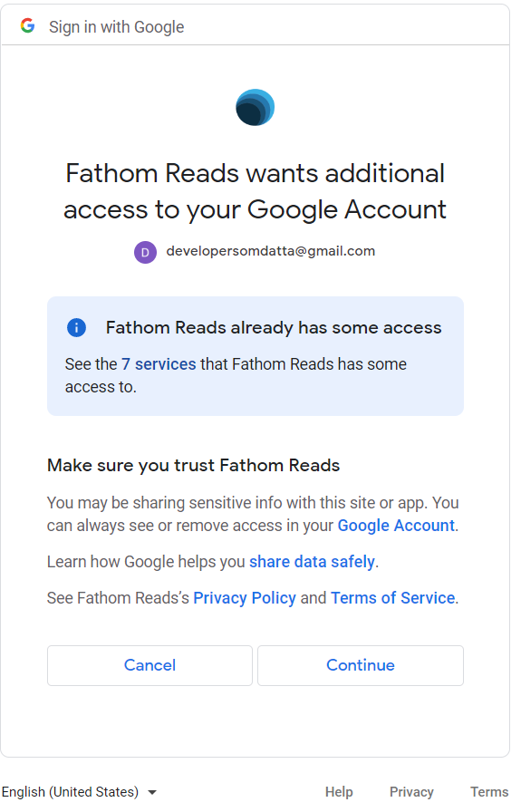Click the Make sure you trust Fathom Reads heading
The width and height of the screenshot is (521, 812).
pyautogui.click(x=193, y=465)
